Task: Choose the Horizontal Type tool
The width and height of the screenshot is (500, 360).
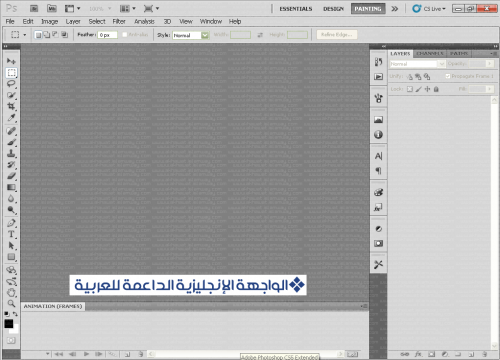Action: coord(11,234)
